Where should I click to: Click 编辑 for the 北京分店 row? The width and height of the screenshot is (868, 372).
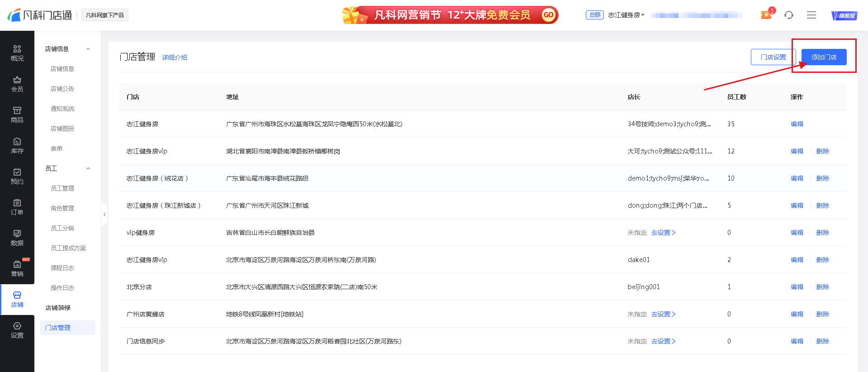(797, 287)
